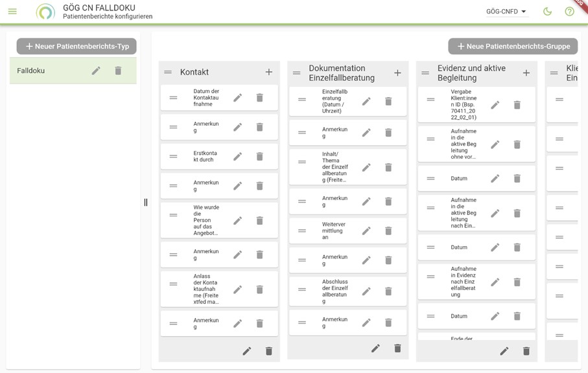Screen dimensions: 588x373
Task: Add a field to the Kontakt group
Action: tap(269, 72)
